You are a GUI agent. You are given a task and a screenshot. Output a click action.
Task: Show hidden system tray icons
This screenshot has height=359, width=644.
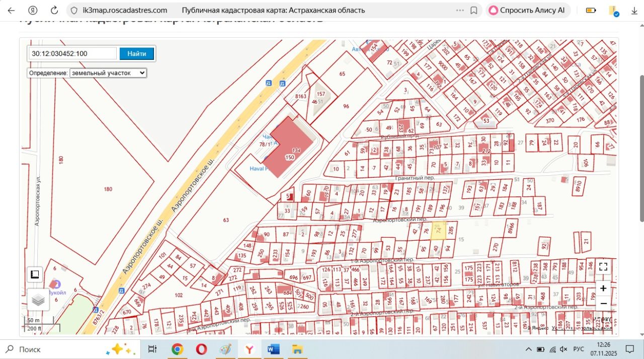528,349
